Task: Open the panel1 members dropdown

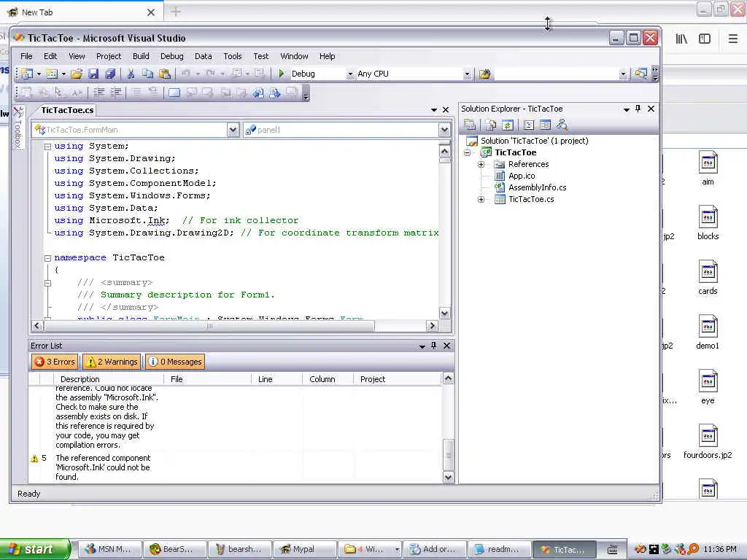Action: click(444, 130)
